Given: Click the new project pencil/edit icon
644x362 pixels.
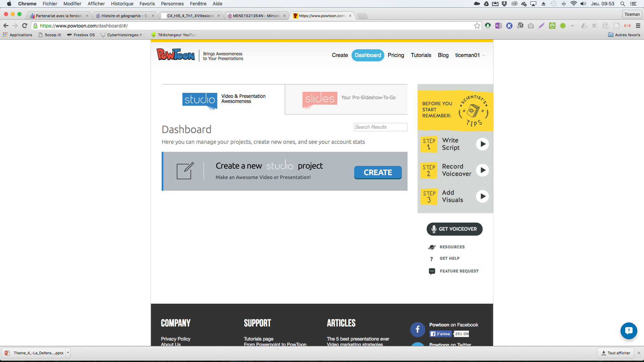Looking at the screenshot, I should (x=184, y=170).
